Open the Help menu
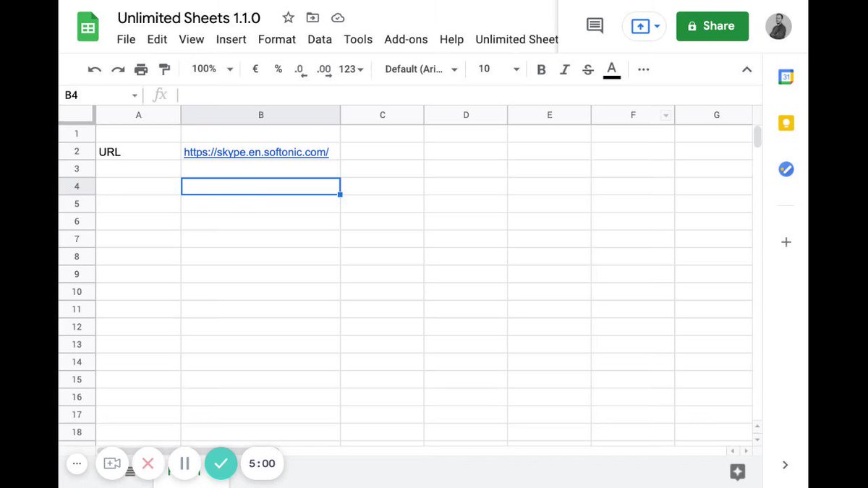The width and height of the screenshot is (868, 488). (x=451, y=40)
